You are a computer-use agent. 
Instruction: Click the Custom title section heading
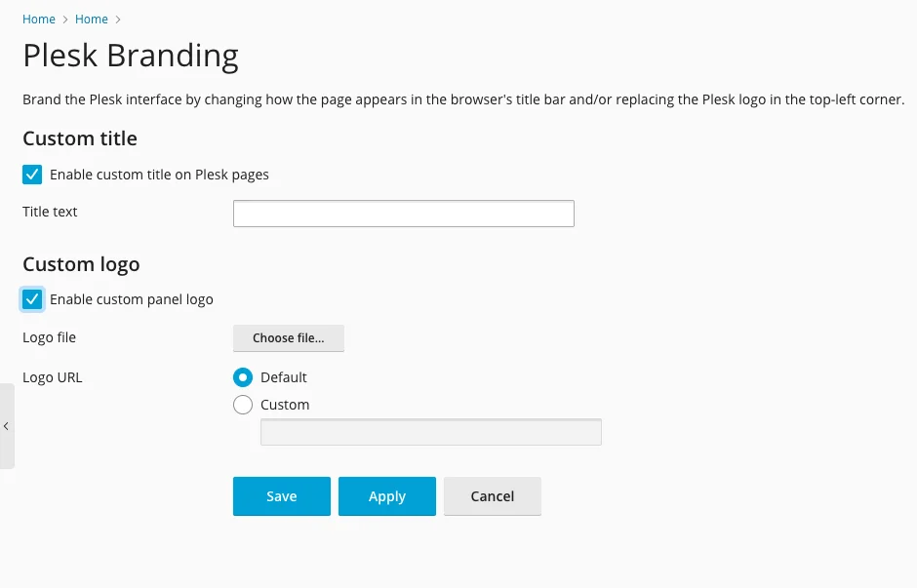(x=79, y=138)
